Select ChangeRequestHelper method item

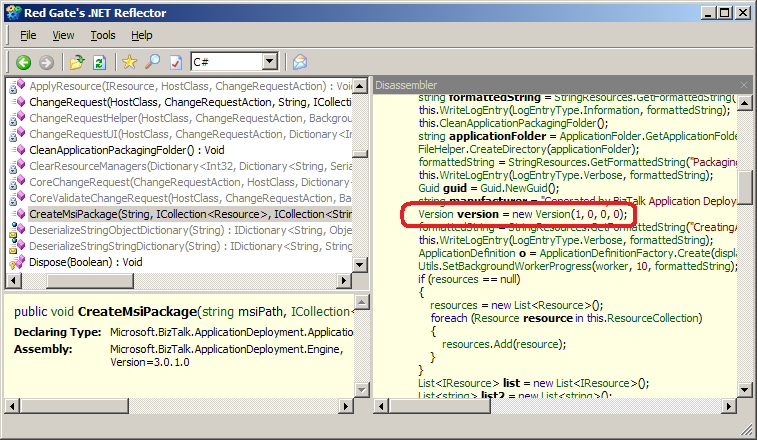[190, 118]
